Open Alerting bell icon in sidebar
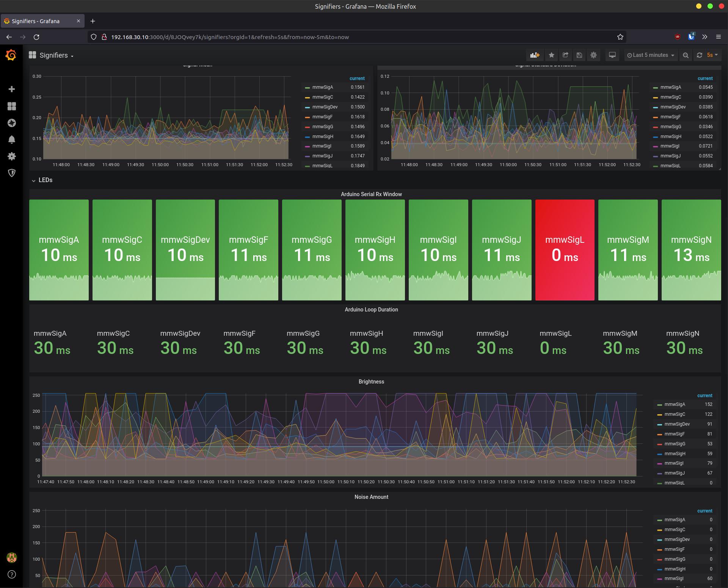728x588 pixels. click(x=12, y=140)
